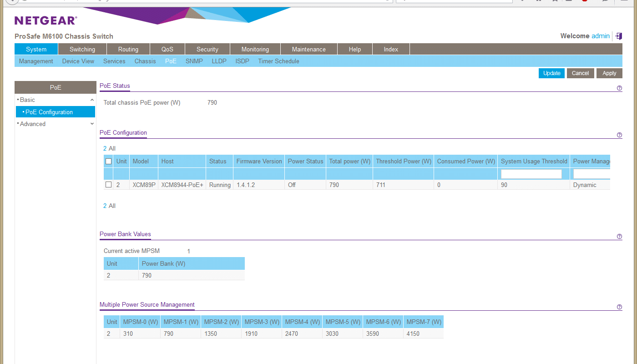Open help for PoE Configuration section

[619, 135]
